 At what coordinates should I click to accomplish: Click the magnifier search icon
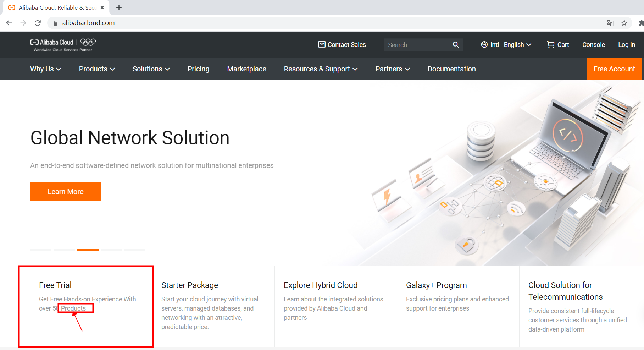456,45
